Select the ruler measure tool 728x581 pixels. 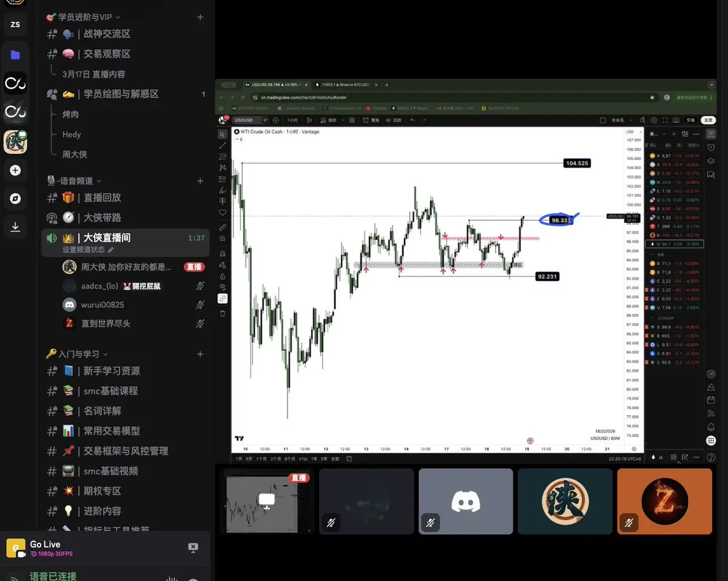(x=223, y=227)
